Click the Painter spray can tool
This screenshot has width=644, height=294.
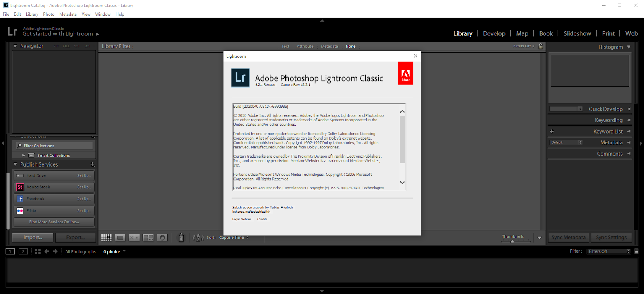(x=181, y=237)
